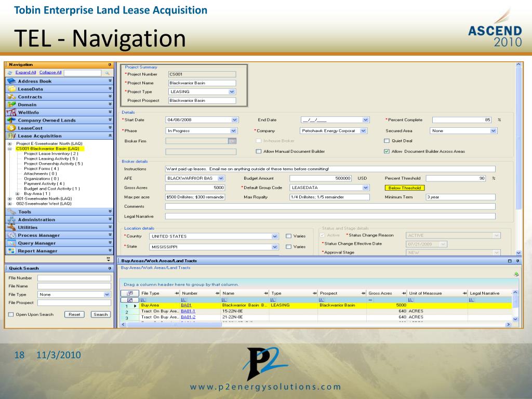Click the navigation search magnifier icon
Viewport: 532px width, 399px height.
[107, 73]
